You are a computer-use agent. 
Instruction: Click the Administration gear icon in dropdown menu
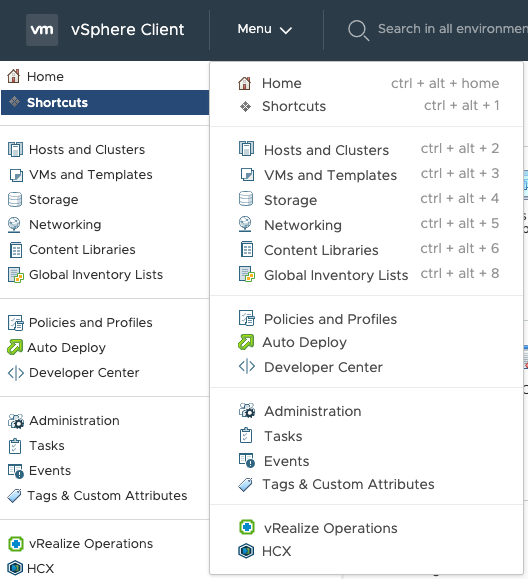[247, 411]
